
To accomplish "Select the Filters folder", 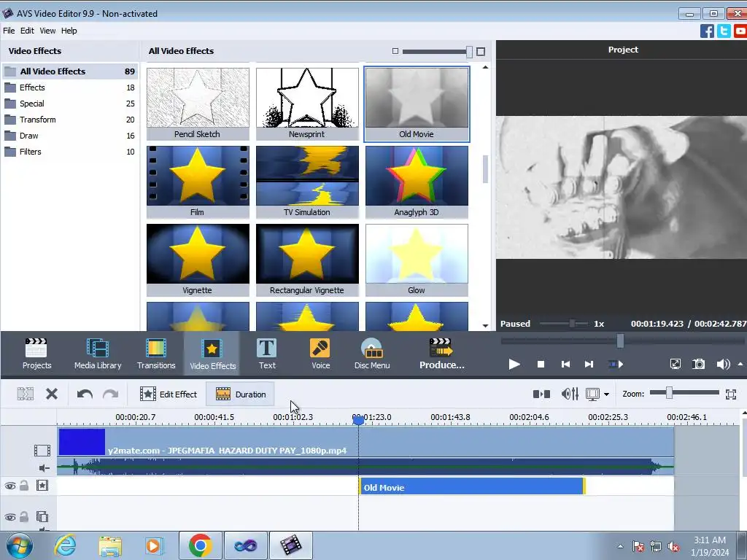I will (x=70, y=152).
